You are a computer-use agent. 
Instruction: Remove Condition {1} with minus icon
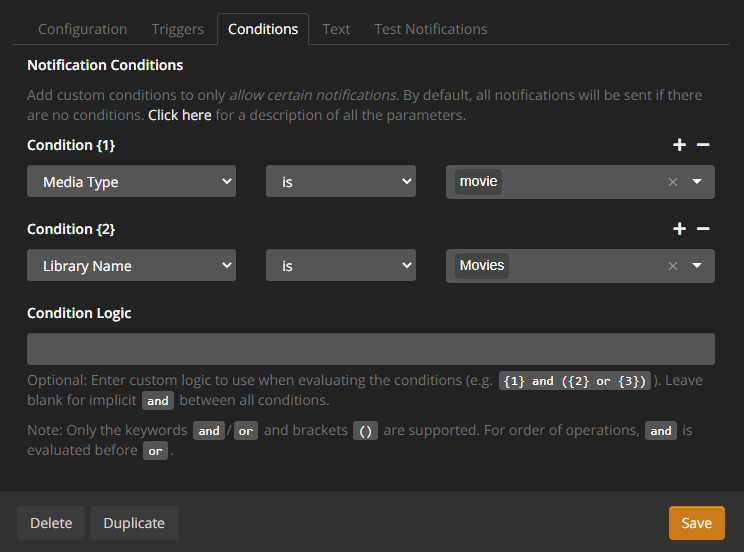coord(703,145)
